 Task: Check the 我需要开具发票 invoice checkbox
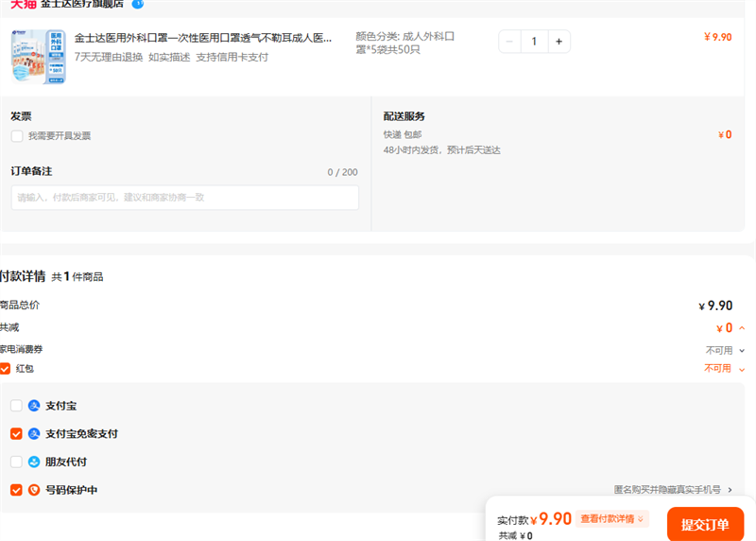click(x=17, y=136)
